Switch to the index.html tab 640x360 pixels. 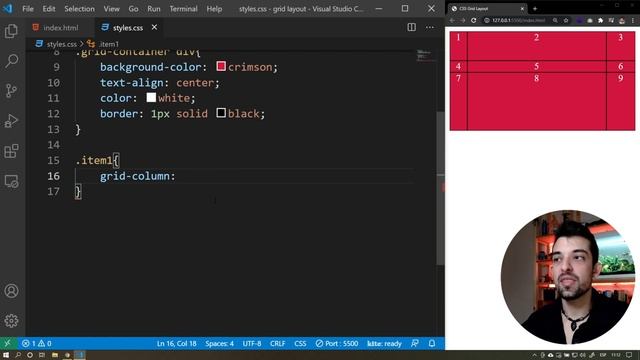pos(60,28)
